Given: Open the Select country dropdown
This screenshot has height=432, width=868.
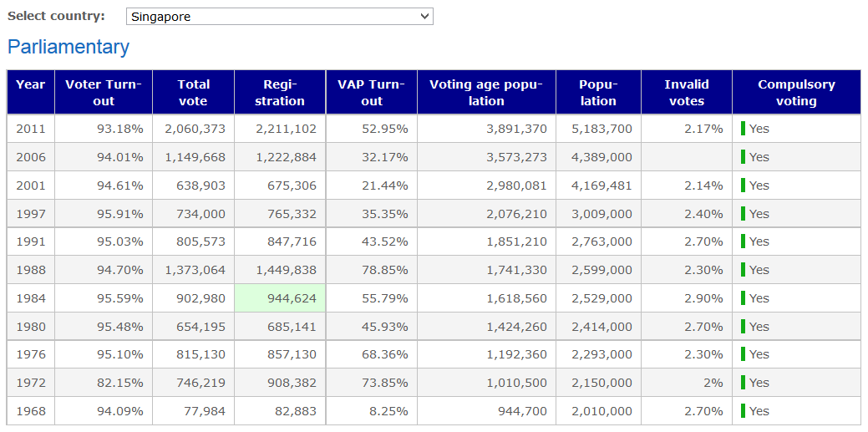Looking at the screenshot, I should coord(279,17).
